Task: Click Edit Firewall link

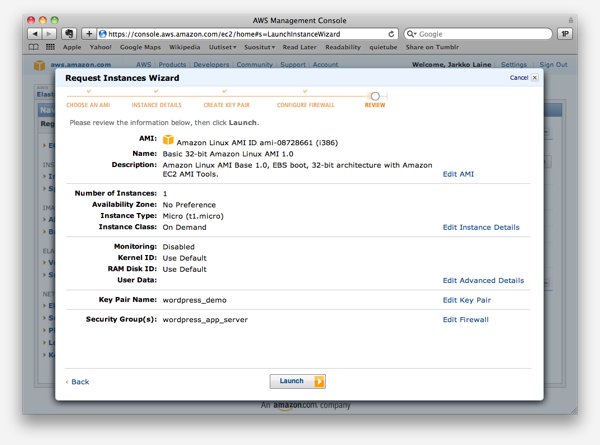Action: (x=465, y=320)
